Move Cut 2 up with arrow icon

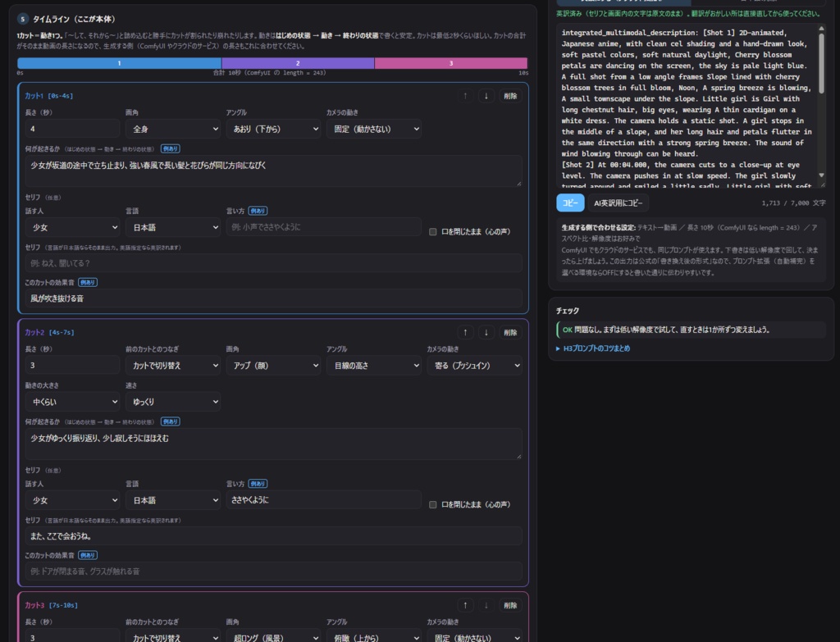tap(465, 333)
